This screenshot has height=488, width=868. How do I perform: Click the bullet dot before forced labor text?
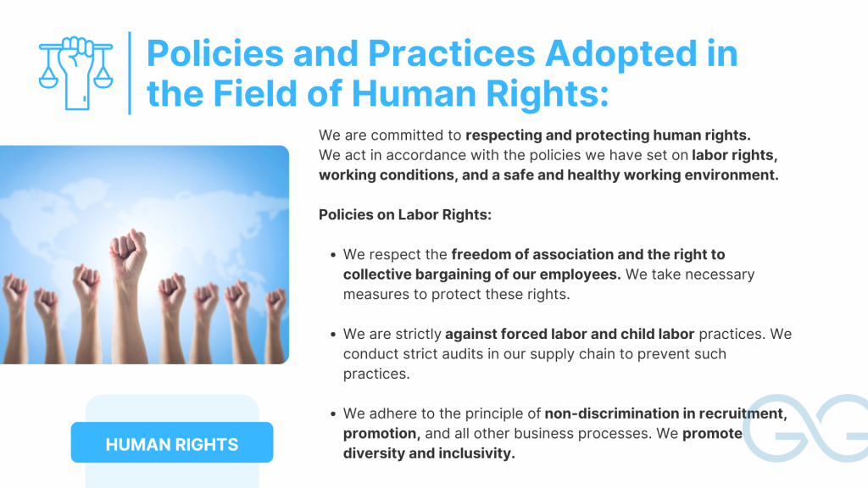pyautogui.click(x=331, y=335)
